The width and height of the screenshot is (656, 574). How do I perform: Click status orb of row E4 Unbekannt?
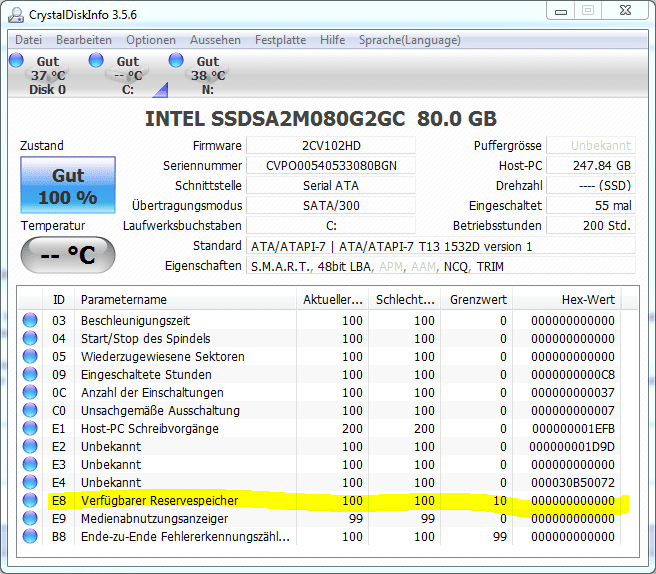click(30, 482)
